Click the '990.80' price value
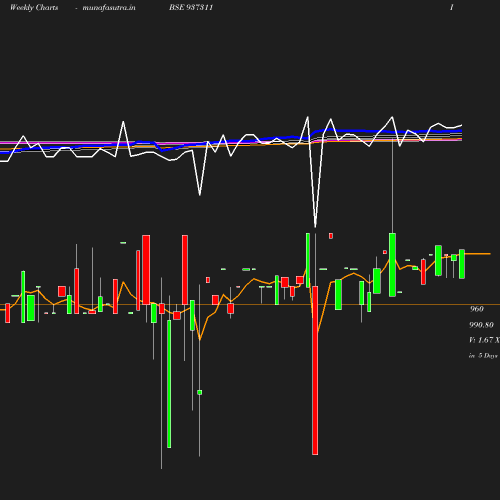500x500 pixels. (481, 325)
